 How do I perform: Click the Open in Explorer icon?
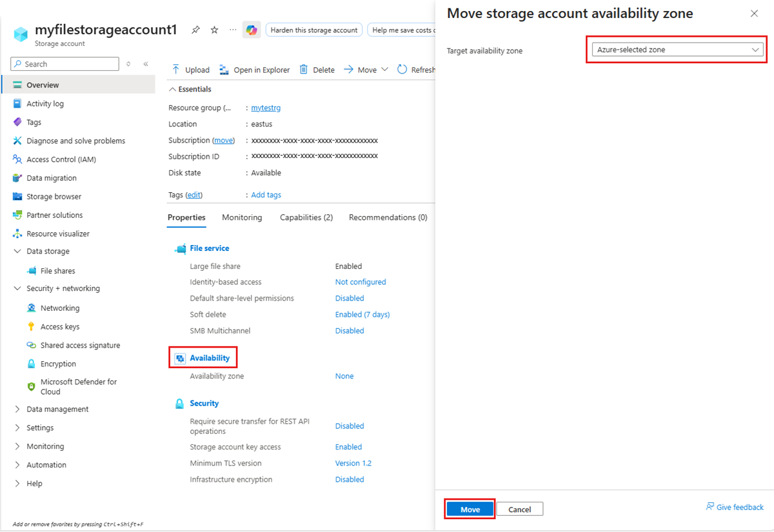[224, 70]
